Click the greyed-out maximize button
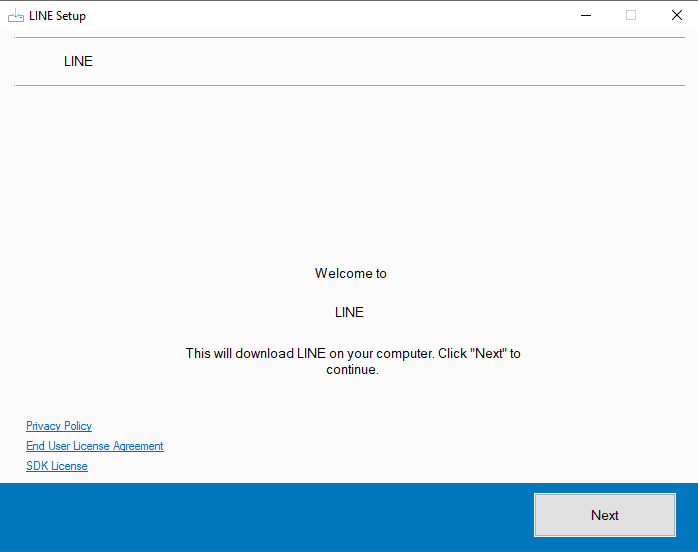698x552 pixels. [x=631, y=15]
